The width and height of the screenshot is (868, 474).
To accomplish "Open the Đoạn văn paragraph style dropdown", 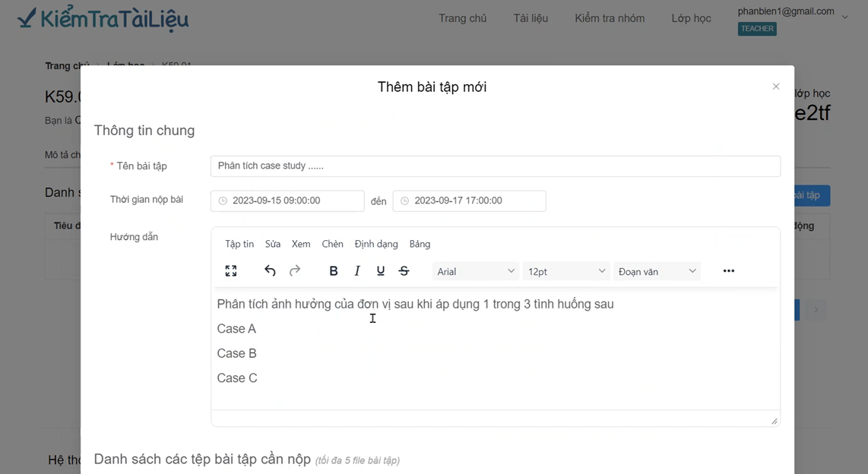I will click(657, 272).
